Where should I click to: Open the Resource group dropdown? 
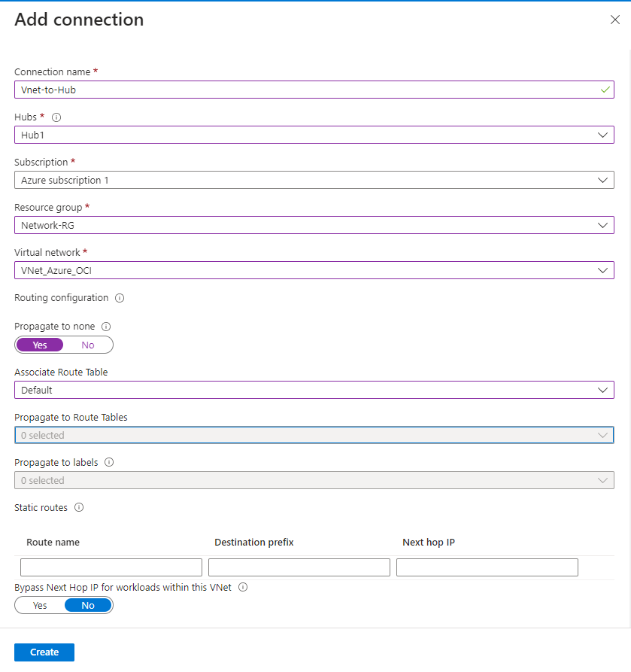314,225
